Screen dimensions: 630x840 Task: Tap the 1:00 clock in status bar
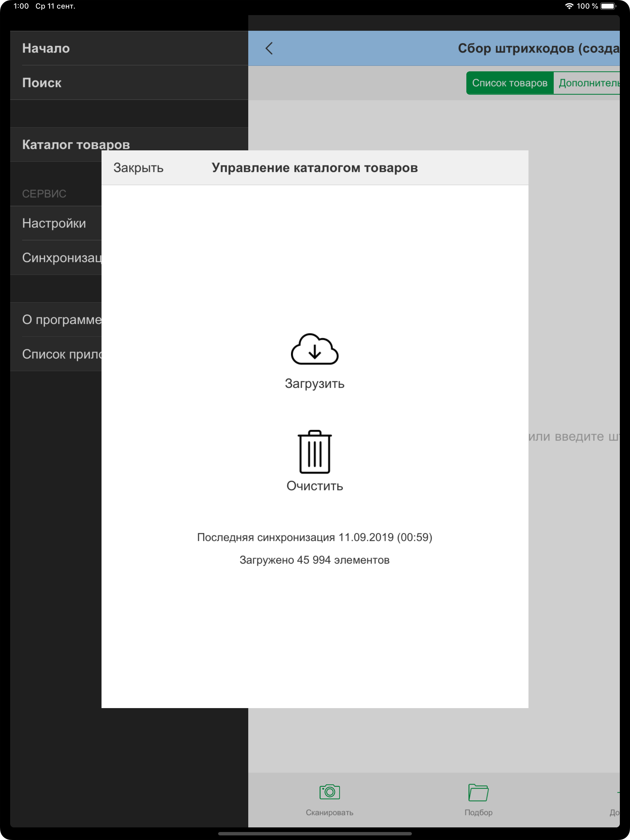(21, 6)
